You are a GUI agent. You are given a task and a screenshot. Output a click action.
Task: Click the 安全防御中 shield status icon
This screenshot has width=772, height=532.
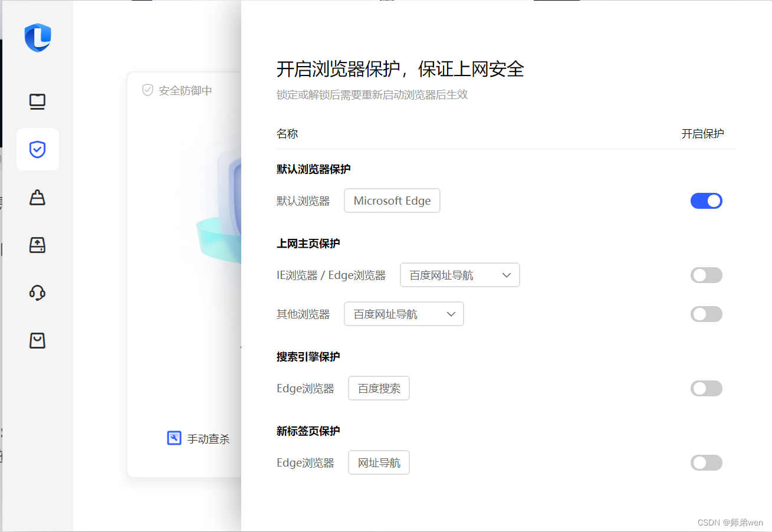[x=147, y=90]
